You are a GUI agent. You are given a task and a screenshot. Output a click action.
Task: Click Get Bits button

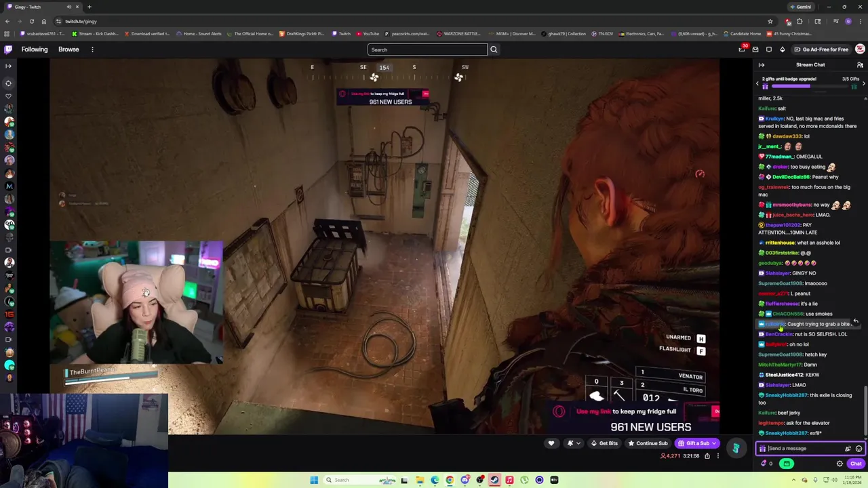(604, 443)
